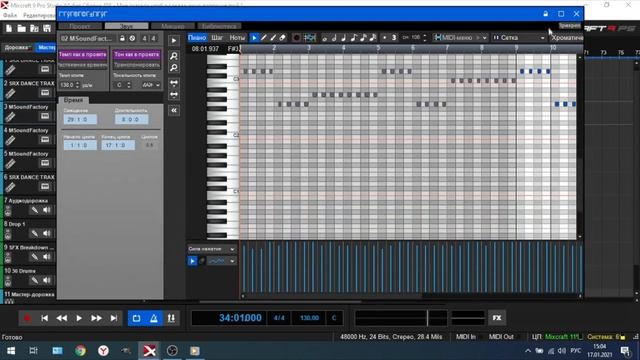Toggle the dotted note option
The width and height of the screenshot is (640, 360).
coord(385,38)
